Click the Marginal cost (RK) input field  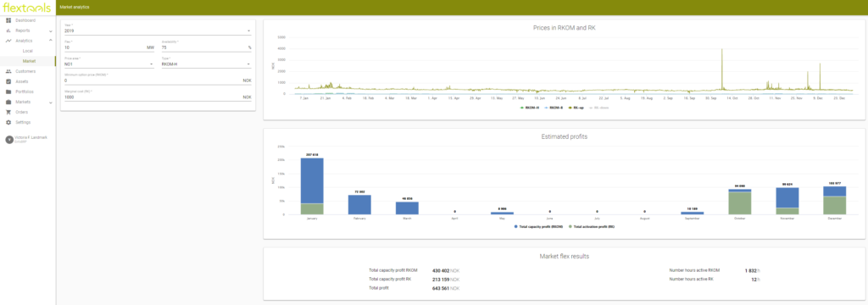pos(158,97)
